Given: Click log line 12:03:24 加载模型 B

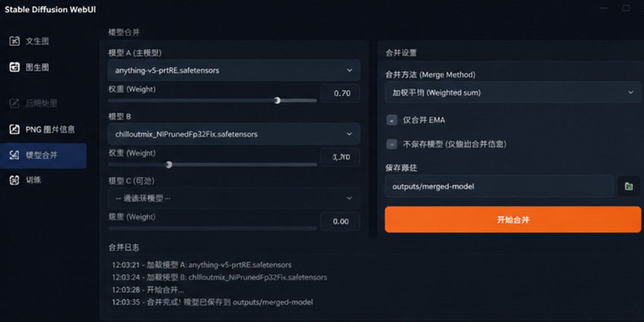Looking at the screenshot, I should coord(220,277).
